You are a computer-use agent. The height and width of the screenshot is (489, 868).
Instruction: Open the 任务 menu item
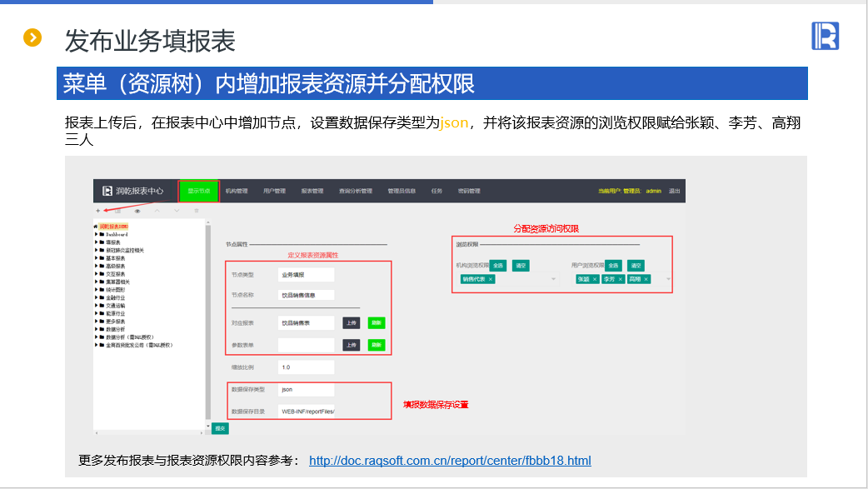coord(436,191)
